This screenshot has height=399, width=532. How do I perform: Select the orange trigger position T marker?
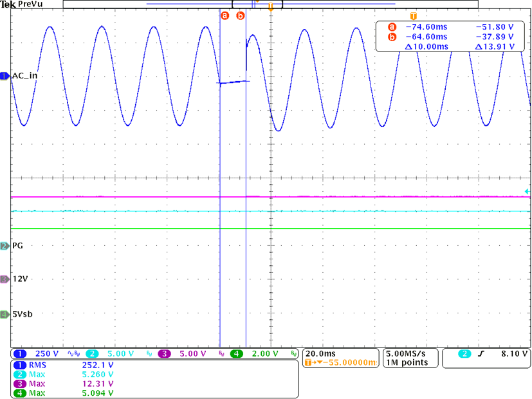271,7
